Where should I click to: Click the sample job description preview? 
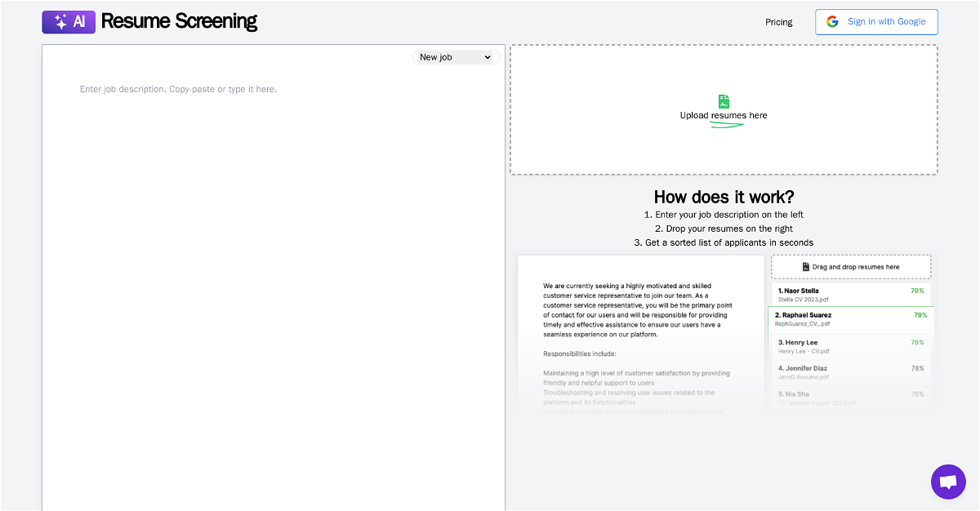click(640, 335)
